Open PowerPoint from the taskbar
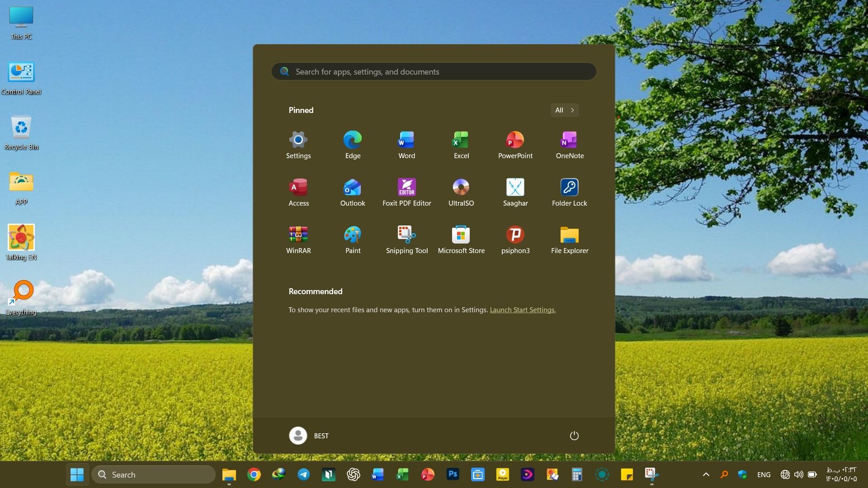Screen dimensions: 868x488 [428, 474]
